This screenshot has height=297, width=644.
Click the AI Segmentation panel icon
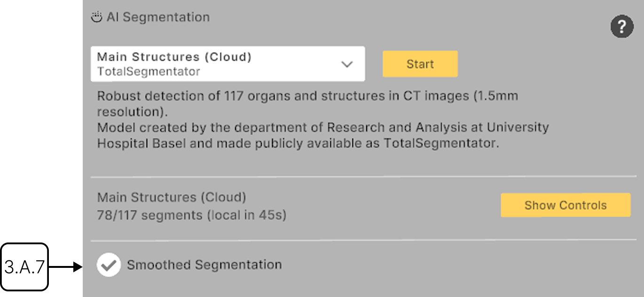click(96, 17)
